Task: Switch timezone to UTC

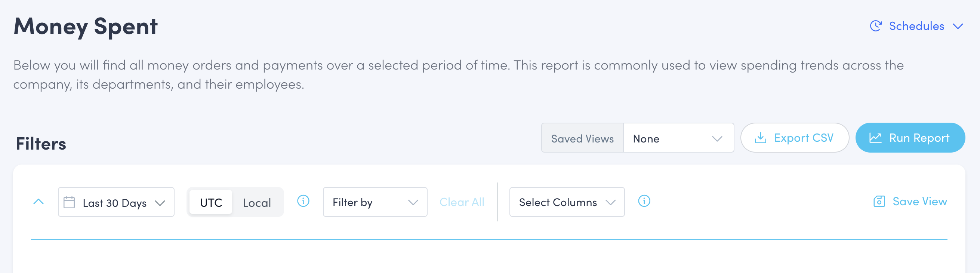Action: click(211, 203)
